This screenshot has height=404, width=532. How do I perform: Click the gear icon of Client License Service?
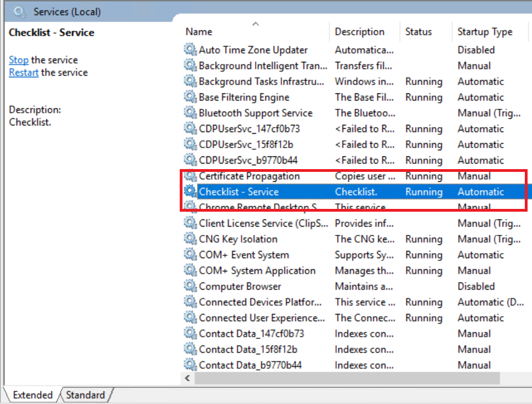(190, 223)
